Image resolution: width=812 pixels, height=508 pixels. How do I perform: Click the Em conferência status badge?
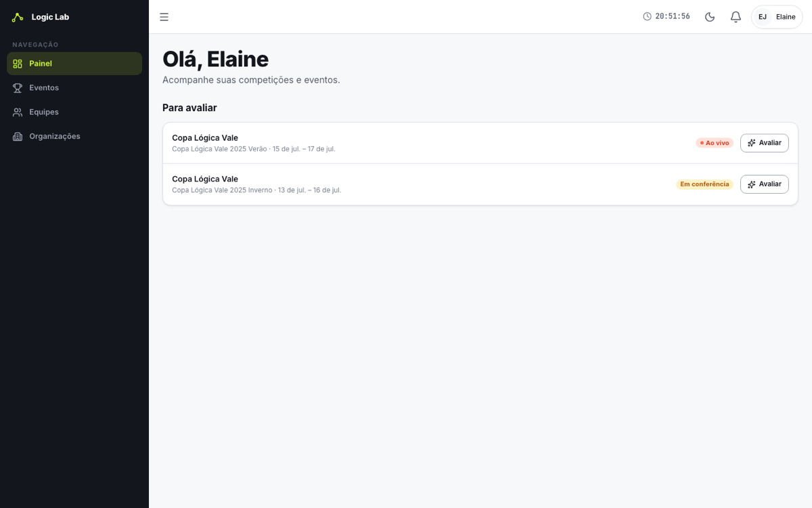pyautogui.click(x=704, y=184)
